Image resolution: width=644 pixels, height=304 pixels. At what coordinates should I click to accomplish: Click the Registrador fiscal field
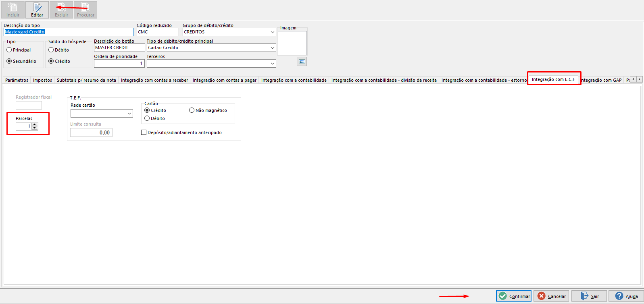coord(29,105)
